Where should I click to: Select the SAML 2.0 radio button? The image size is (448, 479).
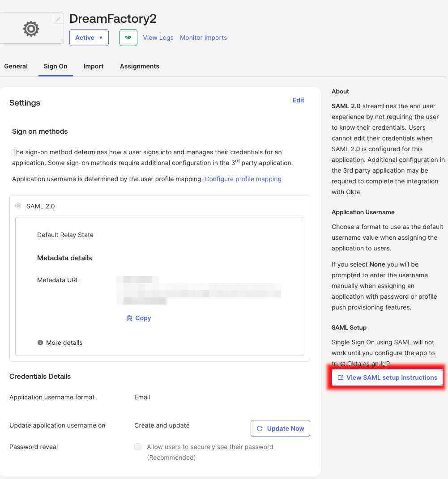click(x=17, y=206)
